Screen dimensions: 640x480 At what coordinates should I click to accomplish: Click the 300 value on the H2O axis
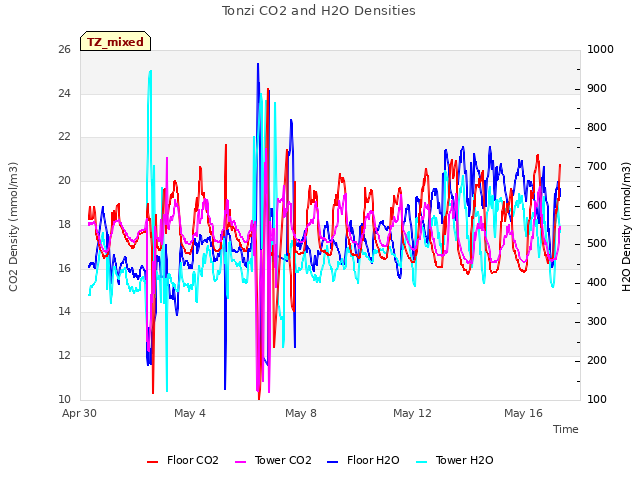(597, 322)
